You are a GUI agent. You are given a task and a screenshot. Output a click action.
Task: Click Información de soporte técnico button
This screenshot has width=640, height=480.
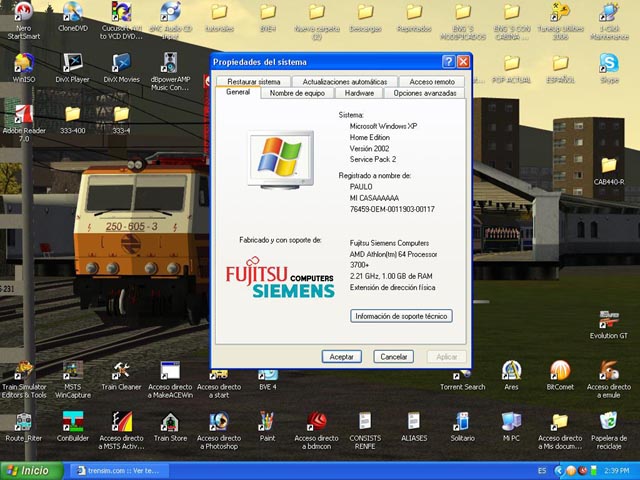click(402, 316)
